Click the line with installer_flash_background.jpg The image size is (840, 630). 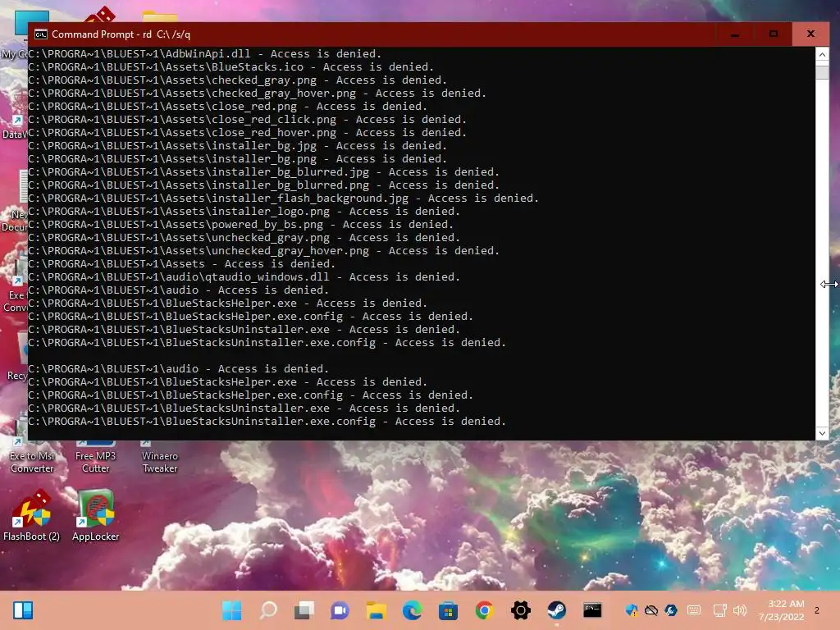pyautogui.click(x=283, y=199)
